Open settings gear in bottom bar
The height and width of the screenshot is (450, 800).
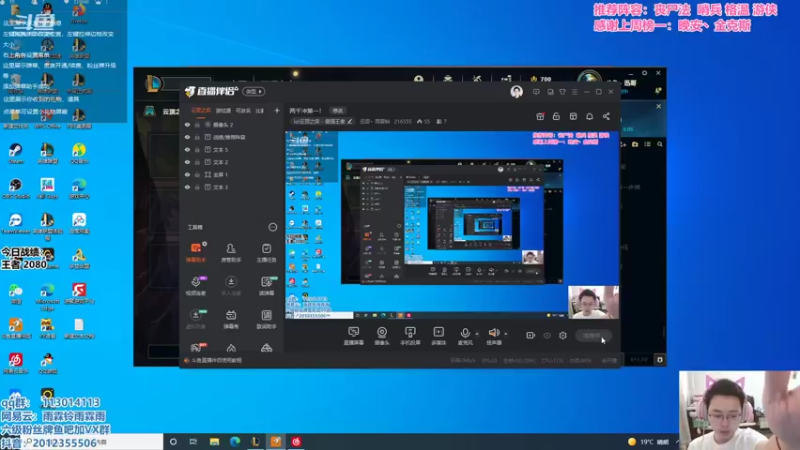[x=563, y=335]
